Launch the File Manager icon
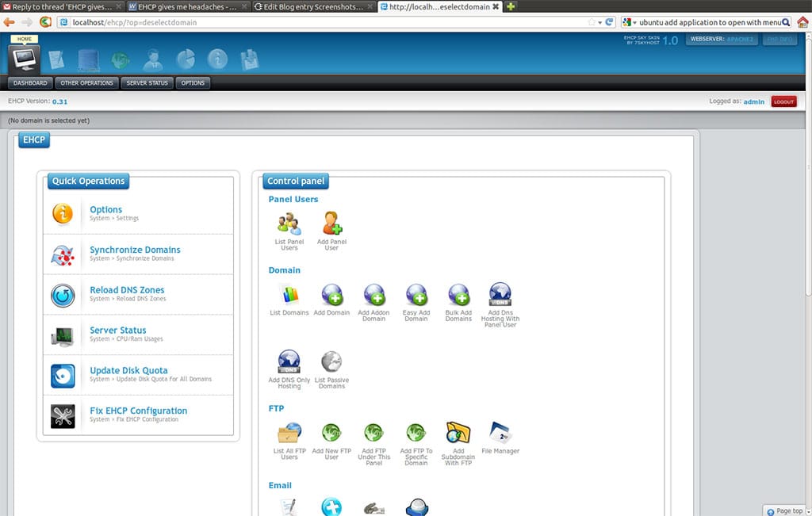The width and height of the screenshot is (812, 516). coord(500,432)
